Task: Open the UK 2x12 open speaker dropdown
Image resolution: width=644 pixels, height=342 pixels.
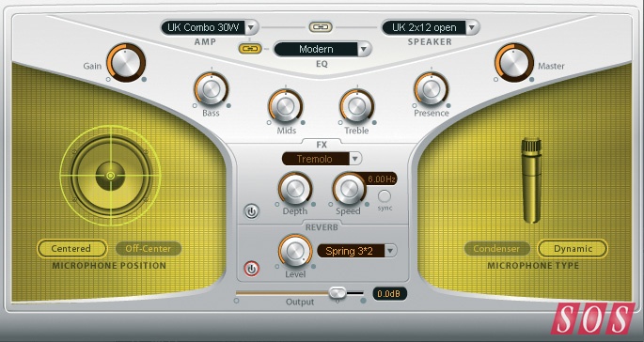Action: coord(431,27)
